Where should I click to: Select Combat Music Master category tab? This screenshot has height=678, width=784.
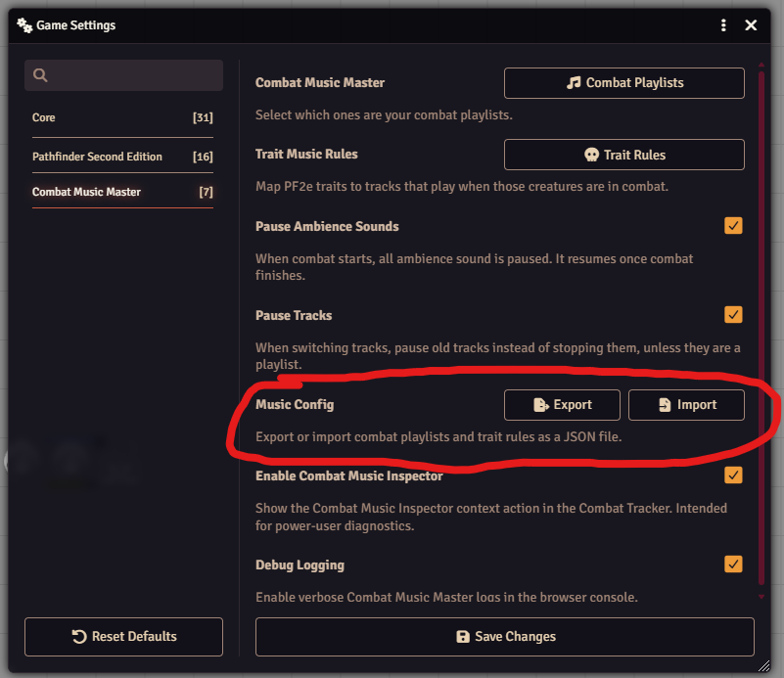(x=122, y=192)
